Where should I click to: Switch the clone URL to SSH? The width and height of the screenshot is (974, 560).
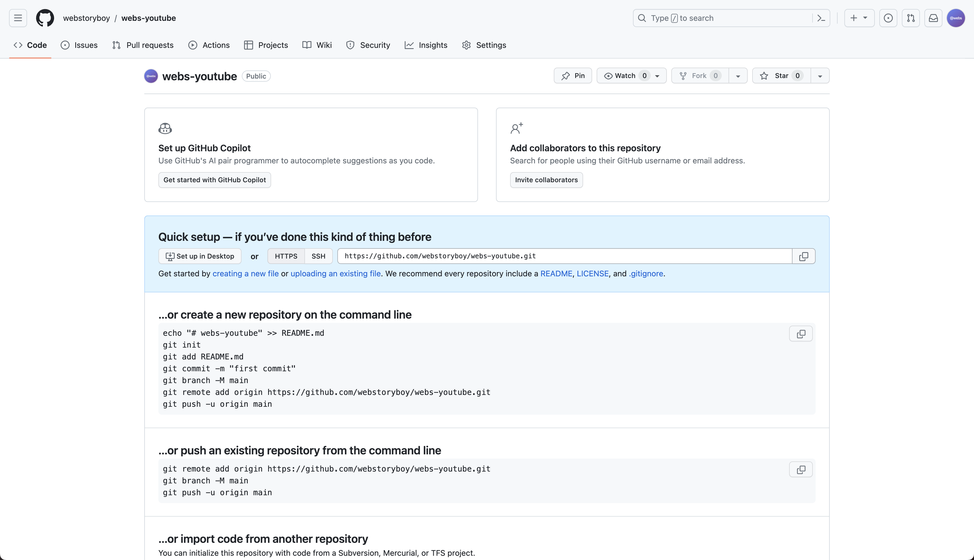(318, 256)
